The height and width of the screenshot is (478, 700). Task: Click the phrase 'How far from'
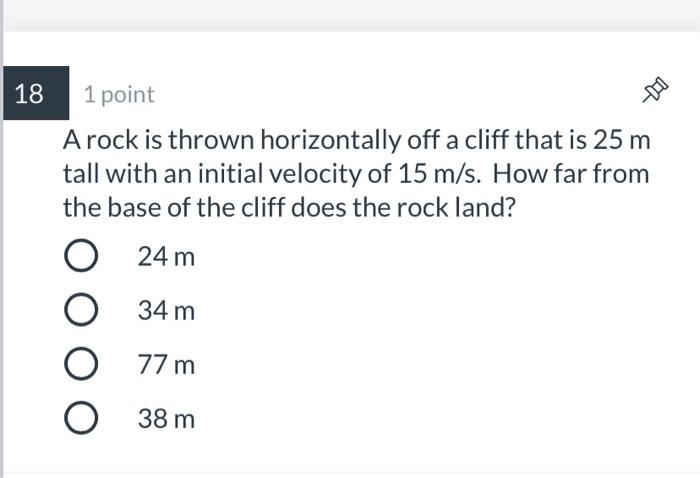coord(571,174)
